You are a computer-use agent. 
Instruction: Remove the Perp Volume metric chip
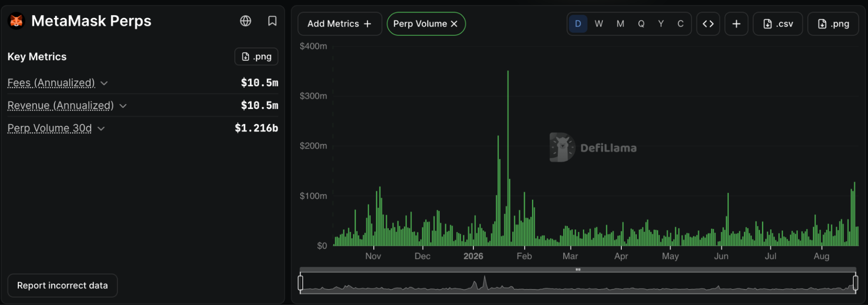tap(454, 24)
